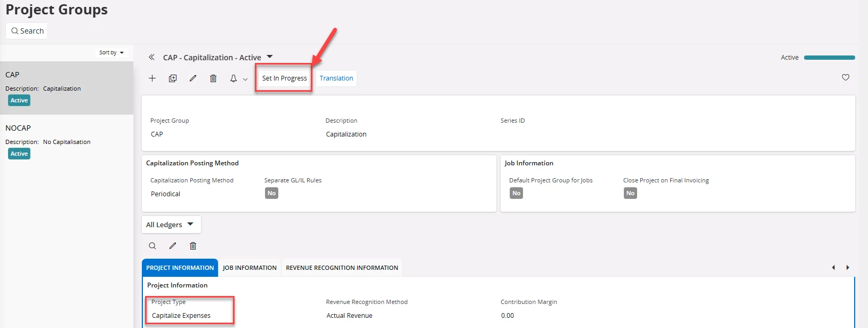
Task: Click the right tab scroll arrow
Action: pos(848,268)
